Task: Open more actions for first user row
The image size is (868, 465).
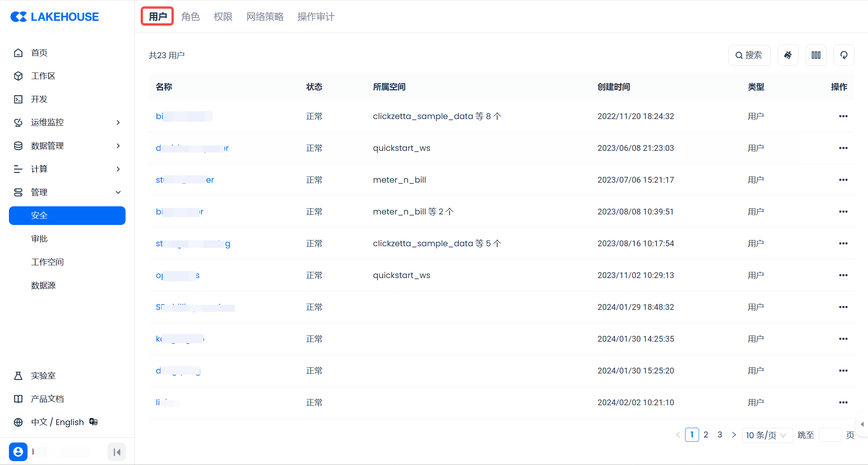Action: (x=843, y=116)
